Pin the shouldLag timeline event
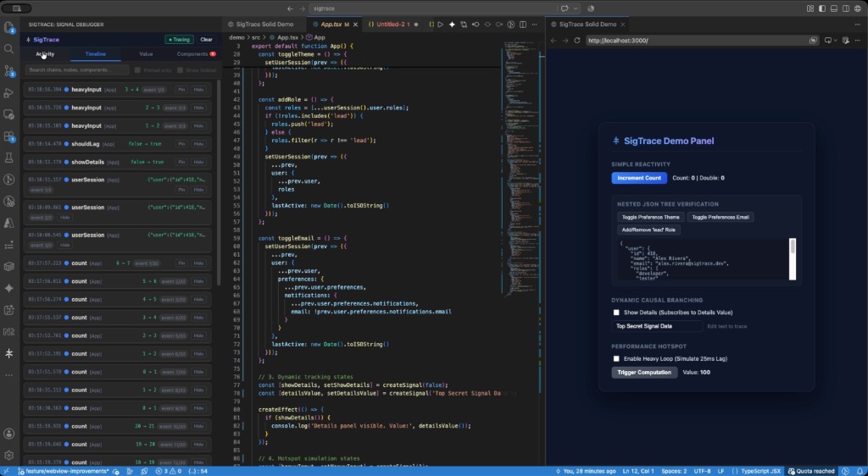Viewport: 868px width, 476px height. 181,144
